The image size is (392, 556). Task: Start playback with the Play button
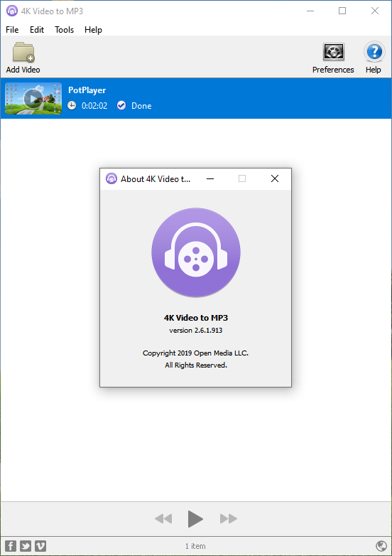195,519
